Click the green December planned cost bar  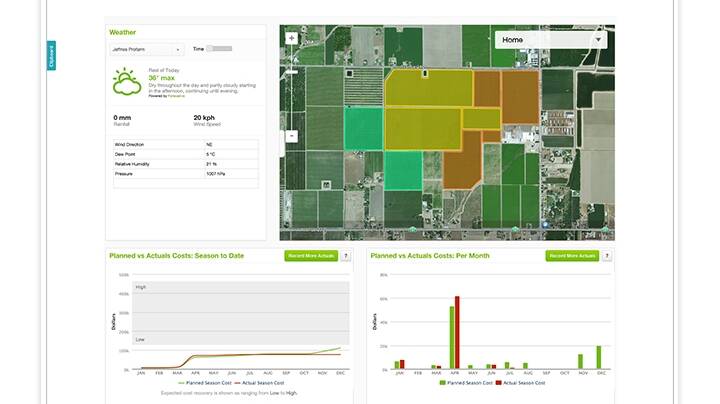tap(599, 358)
